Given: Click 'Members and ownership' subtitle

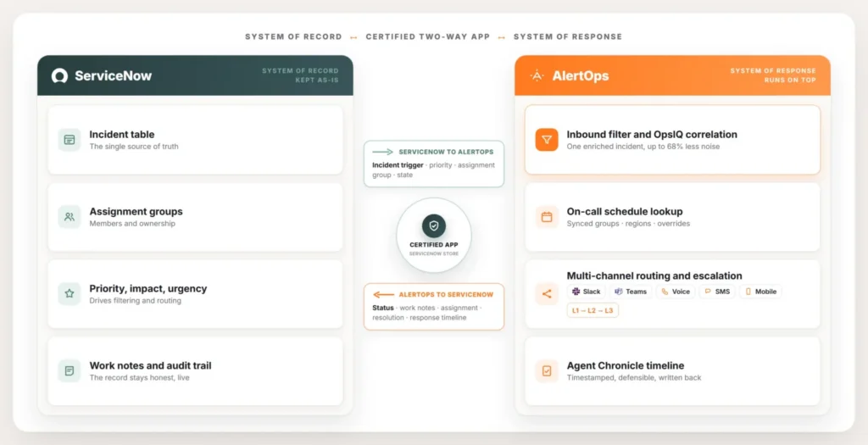Looking at the screenshot, I should [x=132, y=224].
